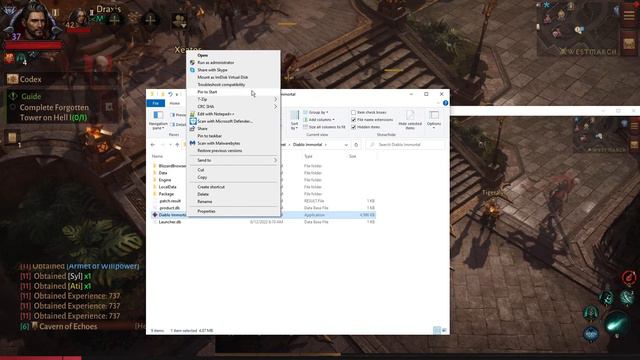Switch to details view icon in status bar

pos(437,330)
